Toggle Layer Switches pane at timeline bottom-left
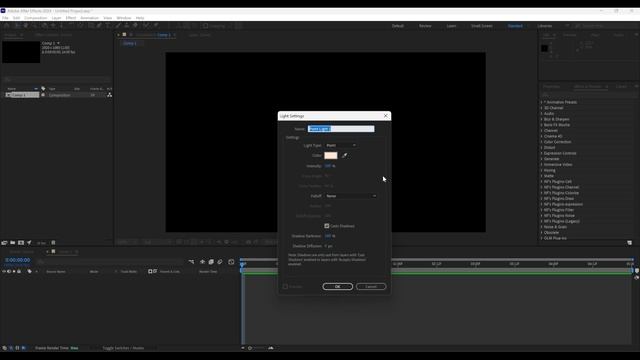This screenshot has width=640, height=360. click(x=4, y=348)
